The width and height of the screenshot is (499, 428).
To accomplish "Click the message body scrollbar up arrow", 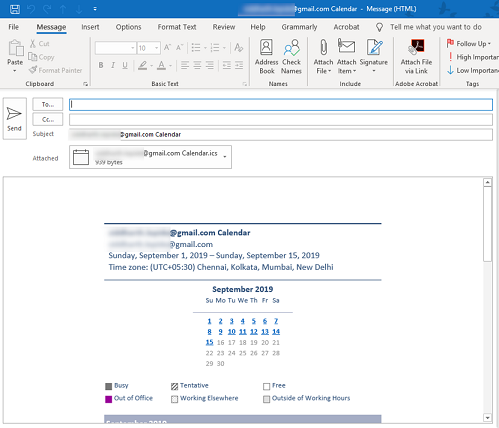I will click(487, 182).
